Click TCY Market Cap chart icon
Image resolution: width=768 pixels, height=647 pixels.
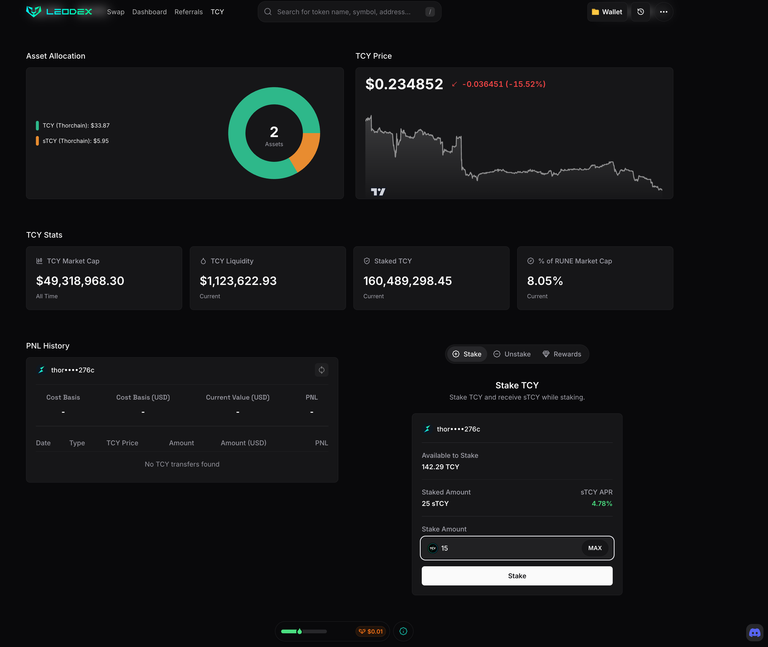point(39,261)
